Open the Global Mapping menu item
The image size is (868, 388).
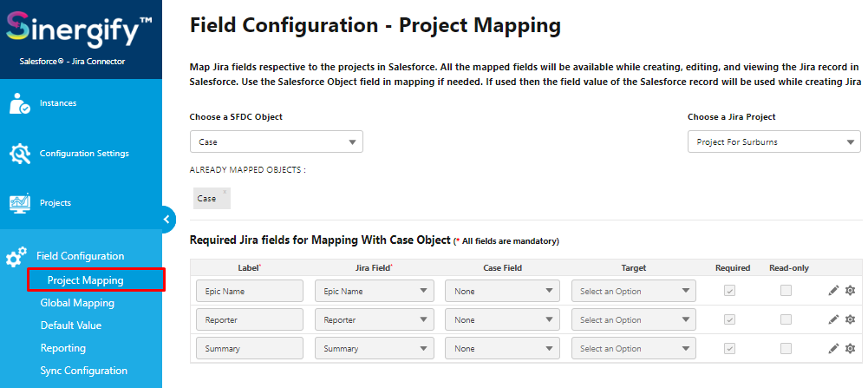[77, 303]
